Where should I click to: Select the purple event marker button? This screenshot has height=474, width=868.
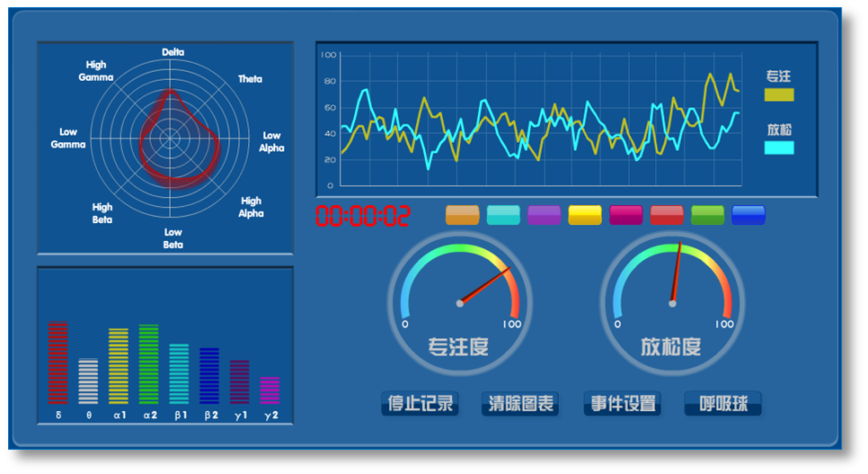pyautogui.click(x=545, y=215)
